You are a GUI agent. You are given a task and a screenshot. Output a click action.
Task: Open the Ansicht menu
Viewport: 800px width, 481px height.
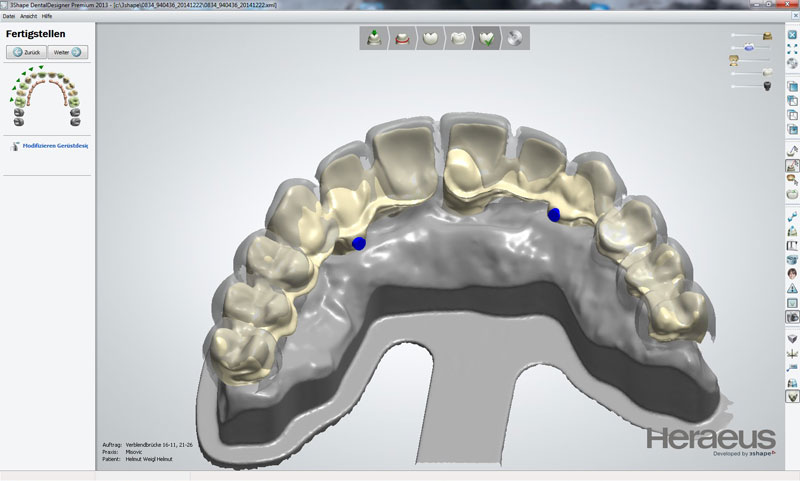pyautogui.click(x=27, y=17)
